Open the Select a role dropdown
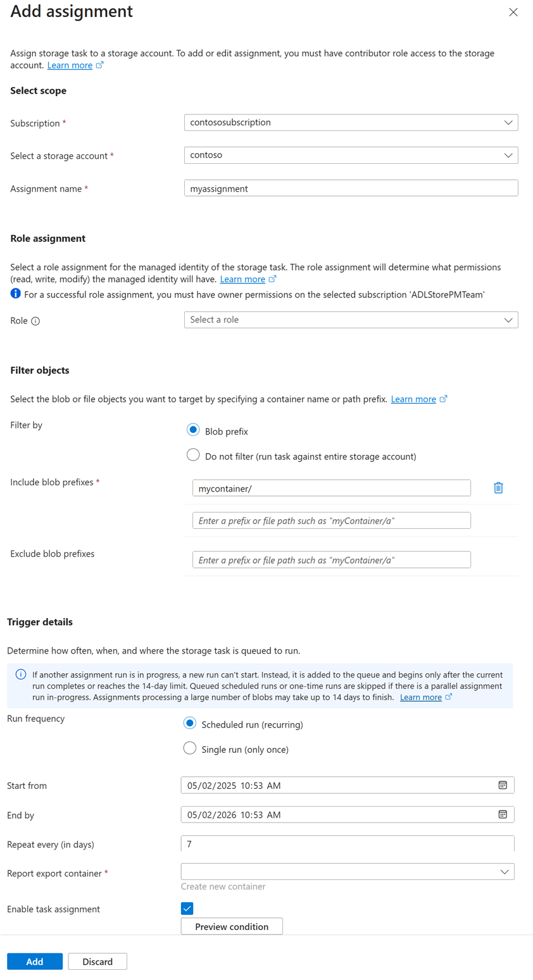Image resolution: width=533 pixels, height=980 pixels. (x=351, y=319)
